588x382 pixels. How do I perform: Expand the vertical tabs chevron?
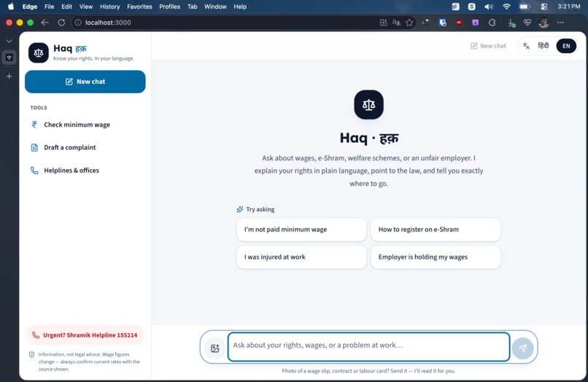tap(9, 41)
